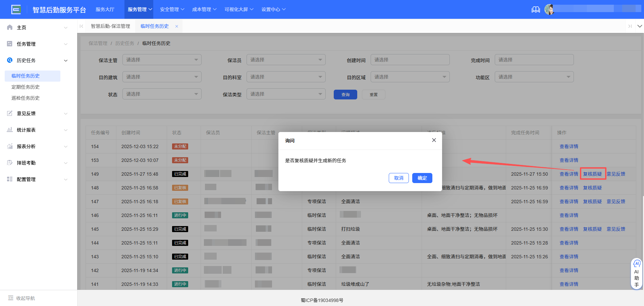Open the 功能区 dropdown
This screenshot has width=644, height=306.
tap(534, 77)
